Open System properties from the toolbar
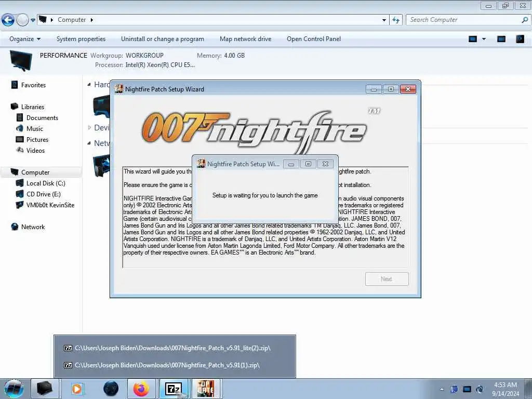The width and height of the screenshot is (532, 399). 81,39
